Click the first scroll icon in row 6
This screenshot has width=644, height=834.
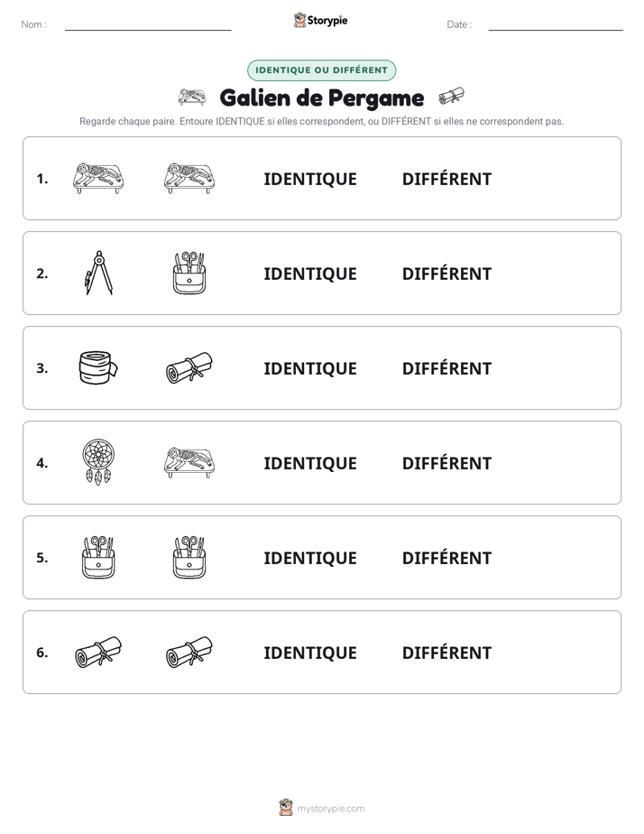pyautogui.click(x=98, y=652)
